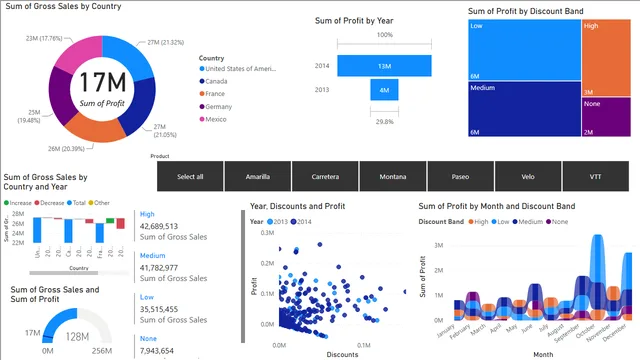Click Sum of Profit by Month and Discount Band title
The height and width of the screenshot is (360, 640).
pos(497,206)
